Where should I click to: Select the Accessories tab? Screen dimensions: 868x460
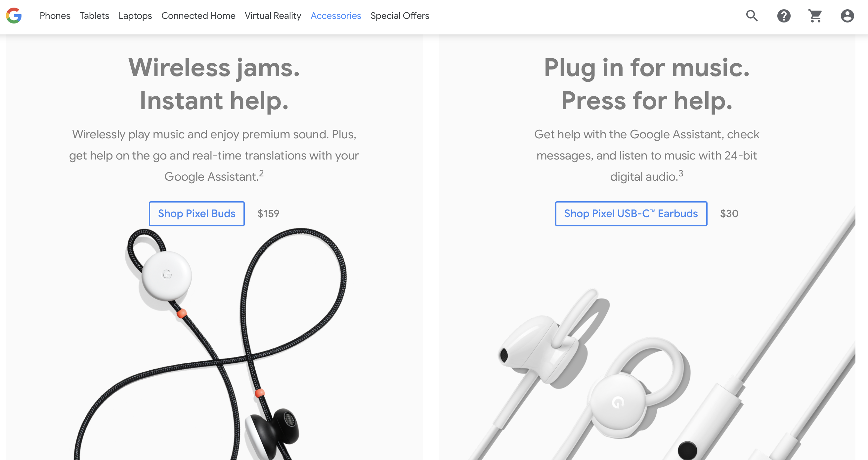click(336, 16)
